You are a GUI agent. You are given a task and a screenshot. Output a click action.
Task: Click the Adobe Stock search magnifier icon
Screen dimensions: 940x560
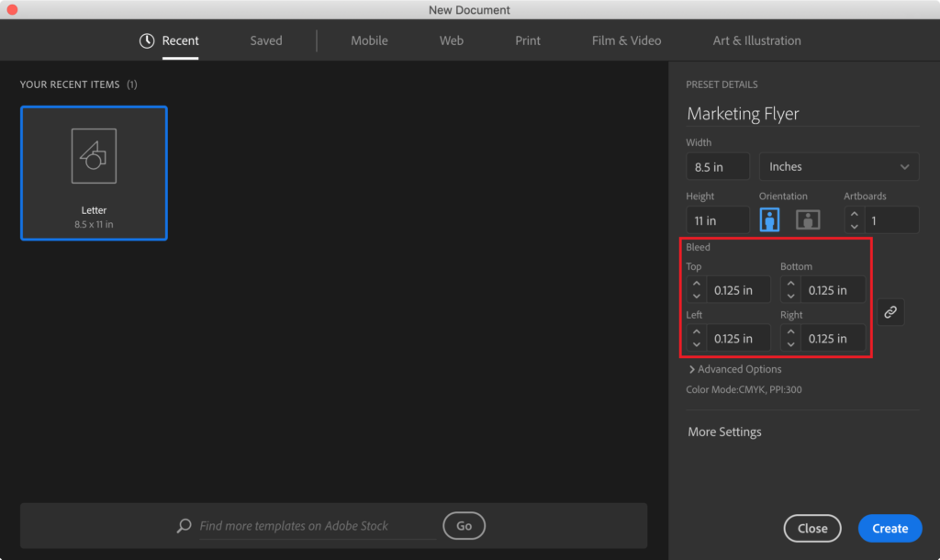[185, 526]
